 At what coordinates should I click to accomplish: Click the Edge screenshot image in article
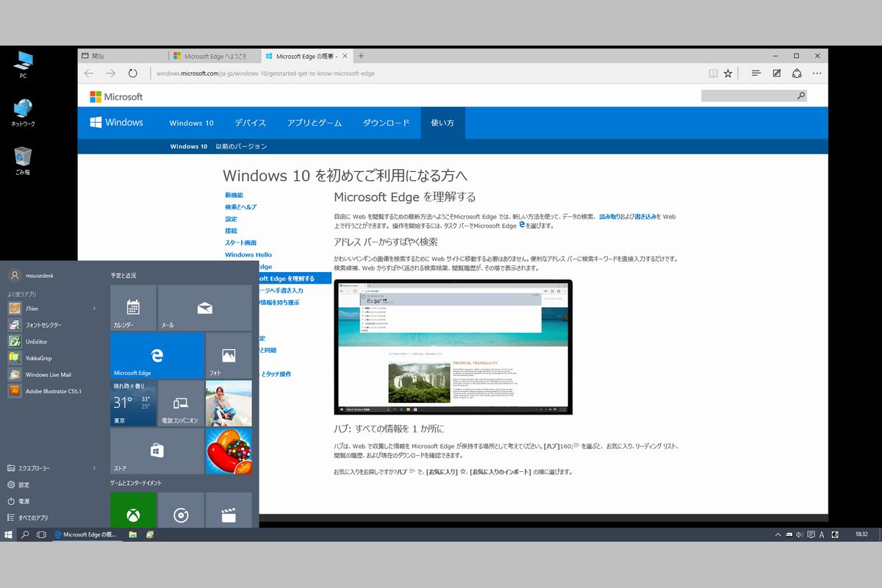point(453,347)
